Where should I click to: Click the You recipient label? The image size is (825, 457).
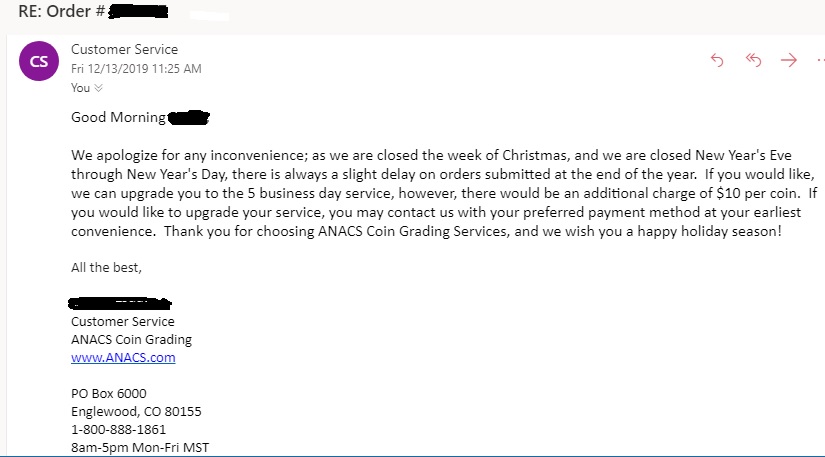(80, 88)
